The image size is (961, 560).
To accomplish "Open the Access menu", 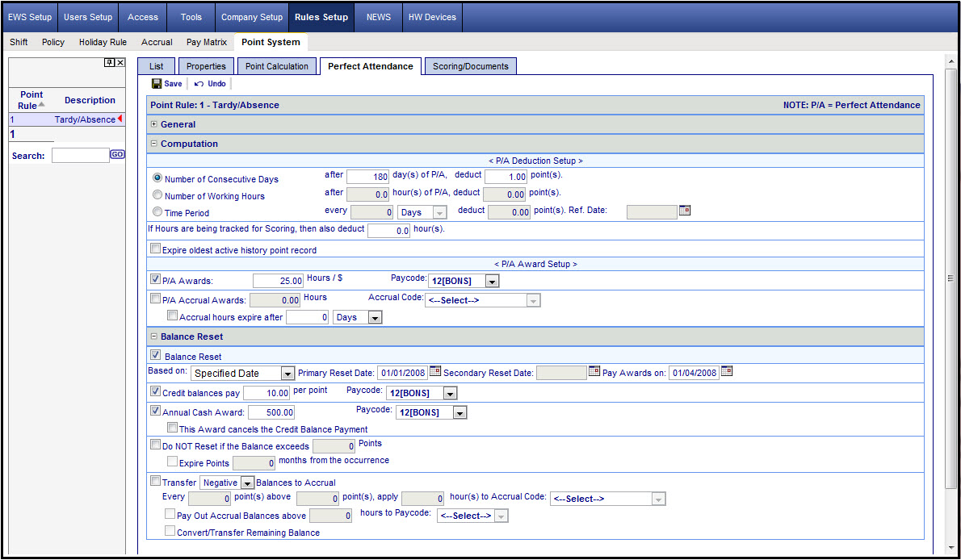I will [143, 17].
